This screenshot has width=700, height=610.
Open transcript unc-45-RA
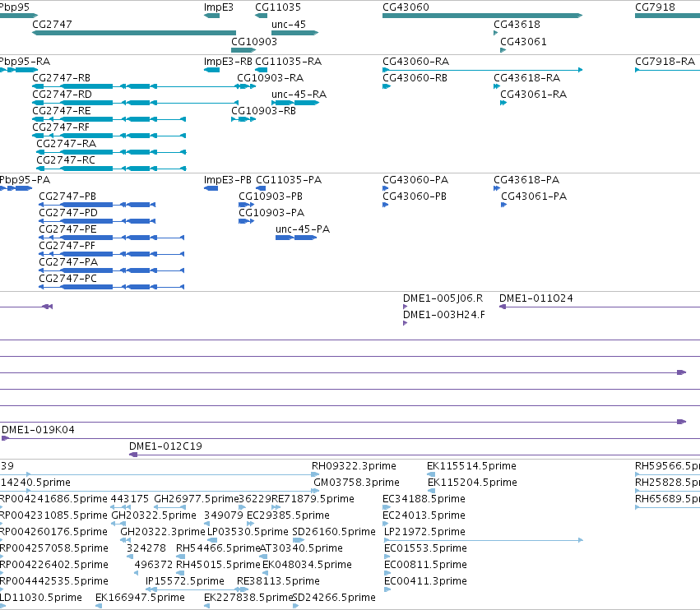coord(299,95)
